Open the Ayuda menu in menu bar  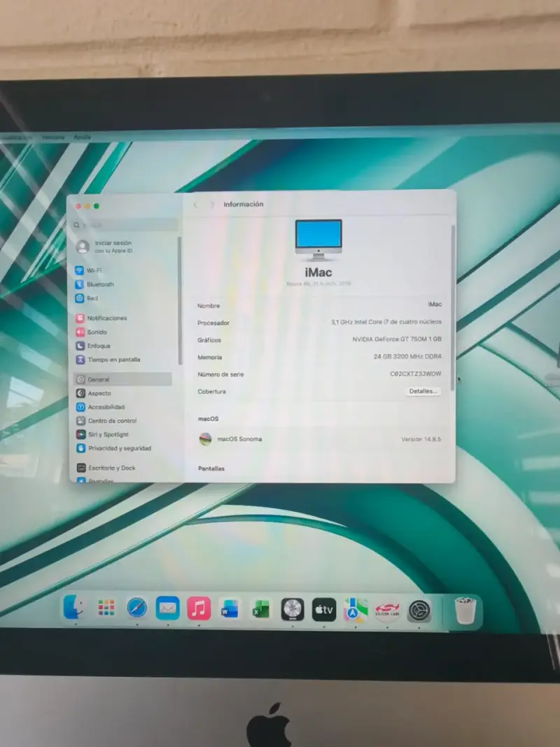point(83,137)
